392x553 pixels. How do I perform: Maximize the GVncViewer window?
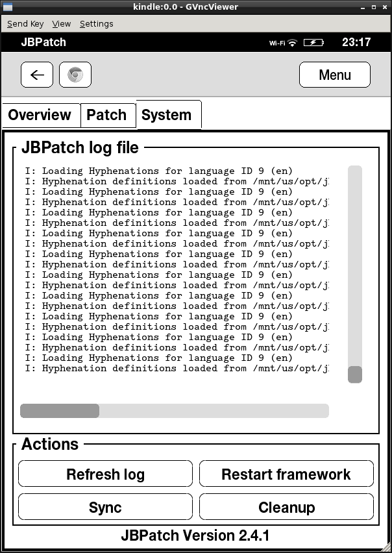pos(374,7)
